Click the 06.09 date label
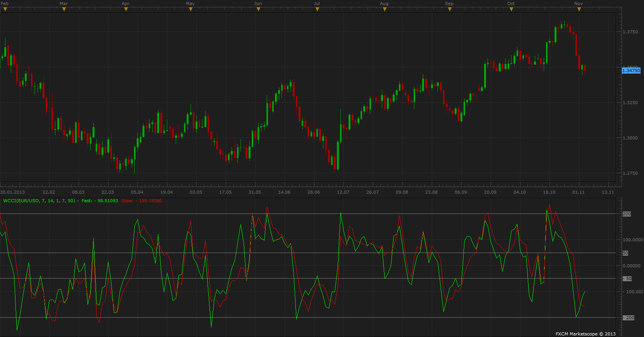The image size is (644, 337). point(461,192)
